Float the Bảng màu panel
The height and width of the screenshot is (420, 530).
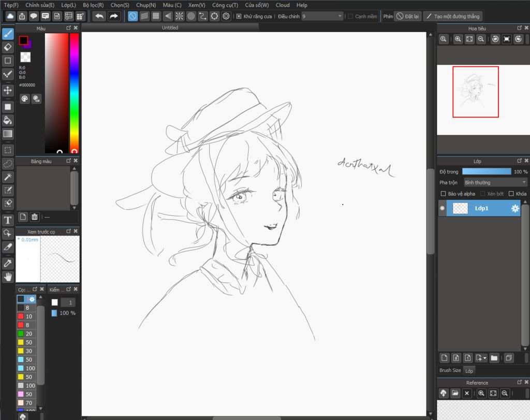tap(69, 161)
